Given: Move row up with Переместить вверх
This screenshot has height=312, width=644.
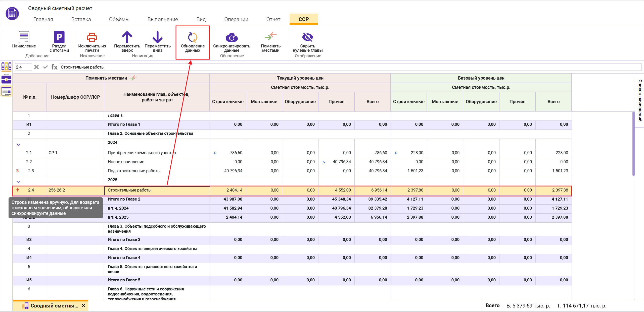Looking at the screenshot, I should click(x=127, y=37).
